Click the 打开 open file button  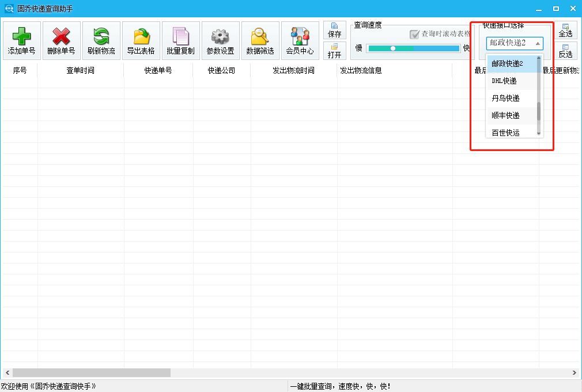tap(334, 51)
